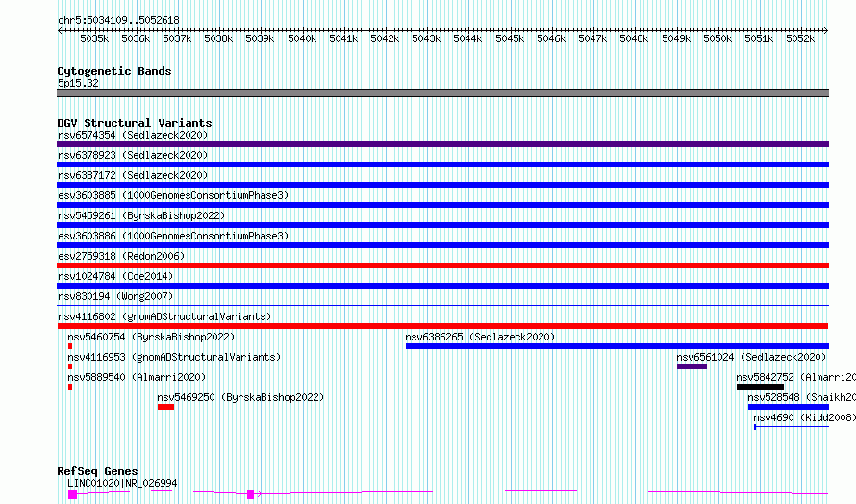The width and height of the screenshot is (856, 504).
Task: Click the chr5:5034109..5052618 region label
Action: (118, 20)
